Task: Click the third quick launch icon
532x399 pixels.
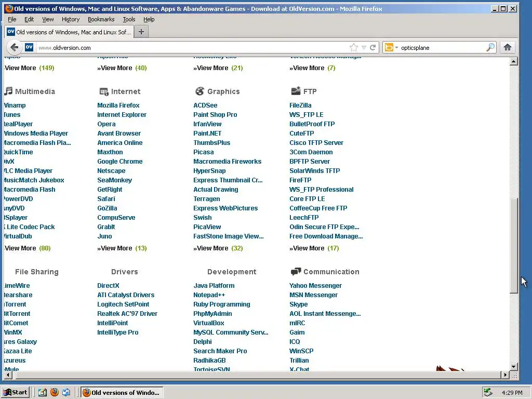Action: 66,393
